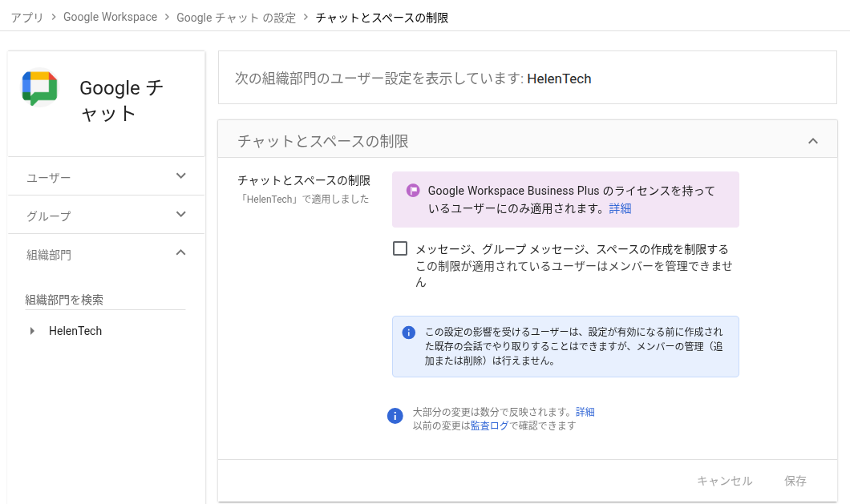Click the Google チャット title text
Image resolution: width=850 pixels, height=504 pixels.
pyautogui.click(x=121, y=100)
